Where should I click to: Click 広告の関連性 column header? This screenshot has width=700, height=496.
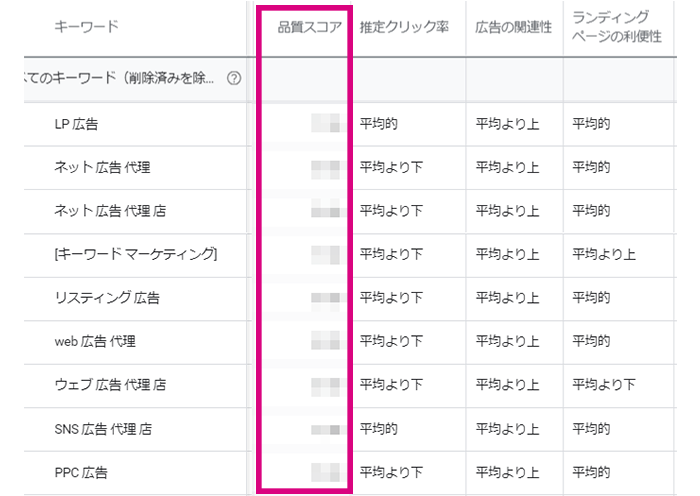coord(513,27)
